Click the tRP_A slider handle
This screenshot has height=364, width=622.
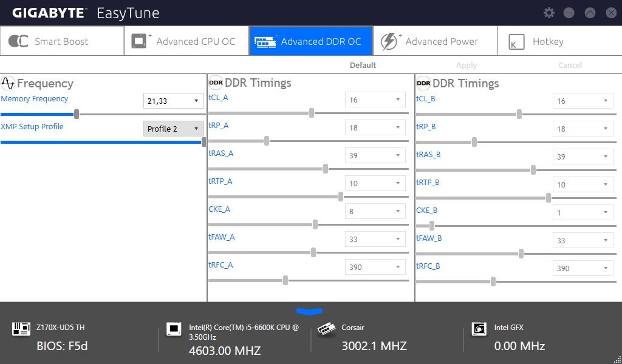click(x=267, y=141)
